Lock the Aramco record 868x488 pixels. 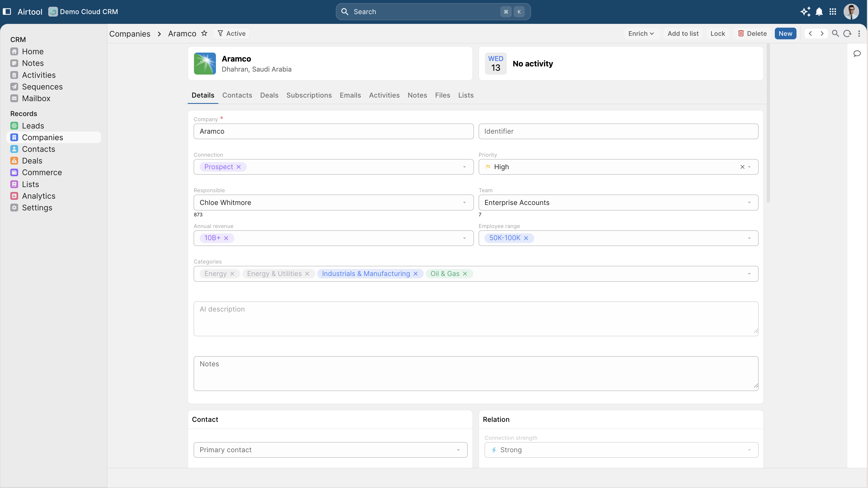pos(718,33)
